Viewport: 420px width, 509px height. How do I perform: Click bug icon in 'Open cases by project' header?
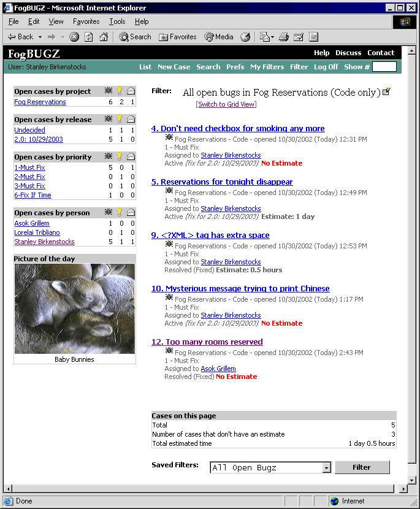[109, 91]
